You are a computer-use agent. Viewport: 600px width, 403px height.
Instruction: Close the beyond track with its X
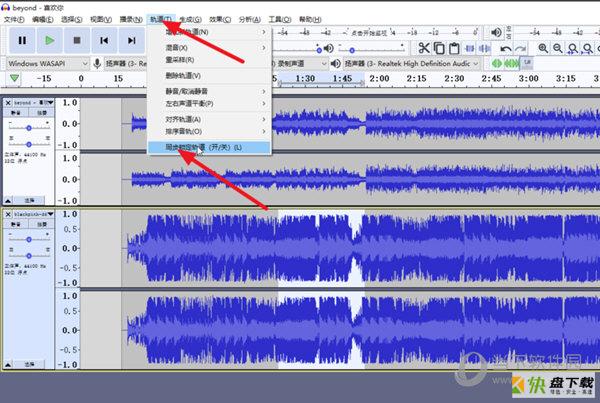[x=8, y=103]
